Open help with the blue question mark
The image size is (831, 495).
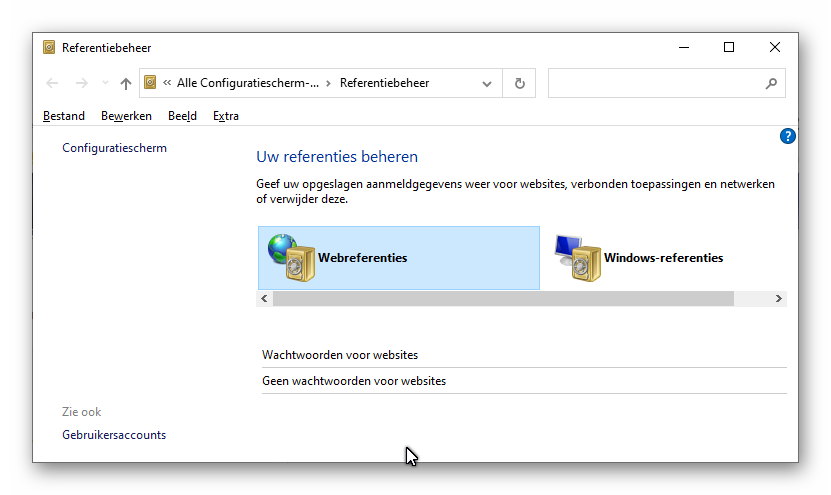click(787, 136)
